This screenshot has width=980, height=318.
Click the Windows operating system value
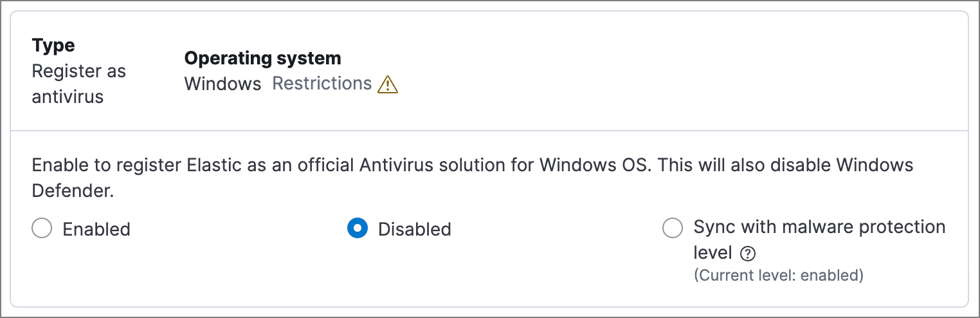[222, 84]
